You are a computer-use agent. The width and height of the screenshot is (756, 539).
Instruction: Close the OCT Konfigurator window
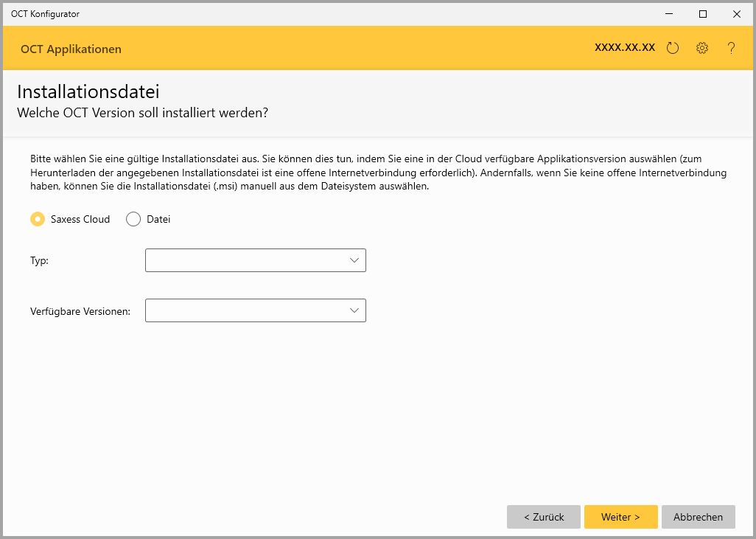(x=736, y=14)
